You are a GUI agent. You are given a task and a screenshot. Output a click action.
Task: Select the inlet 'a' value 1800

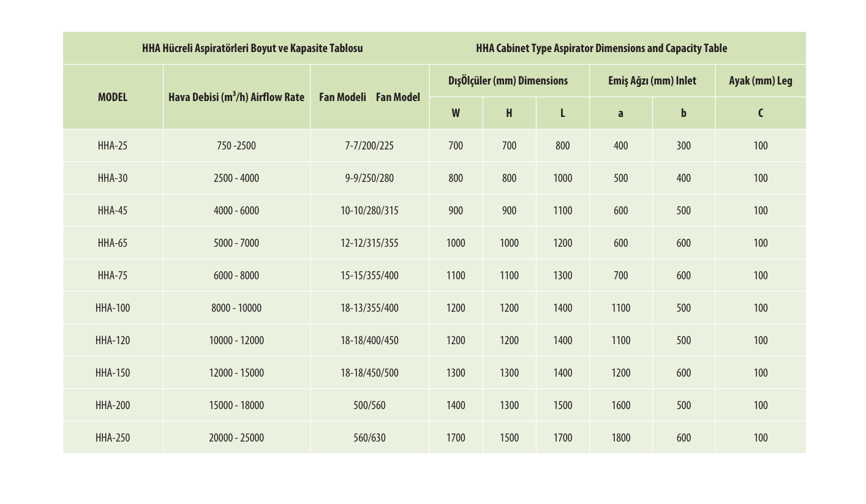[x=620, y=438]
